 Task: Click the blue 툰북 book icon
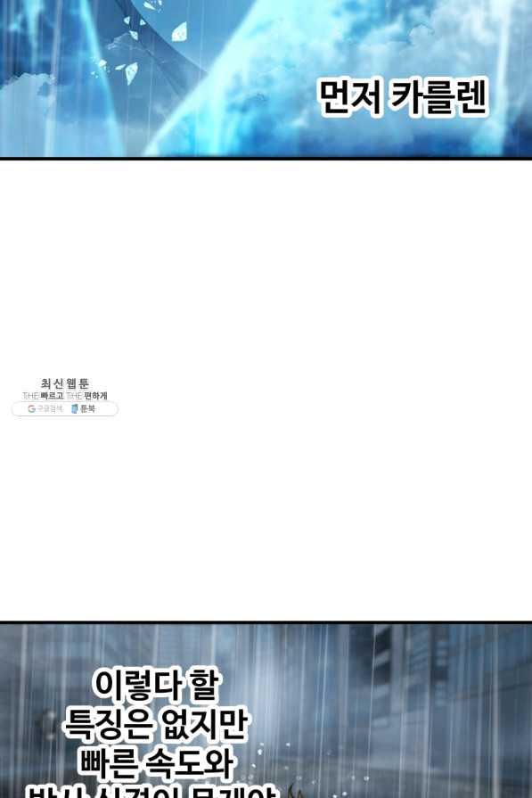pyautogui.click(x=74, y=408)
